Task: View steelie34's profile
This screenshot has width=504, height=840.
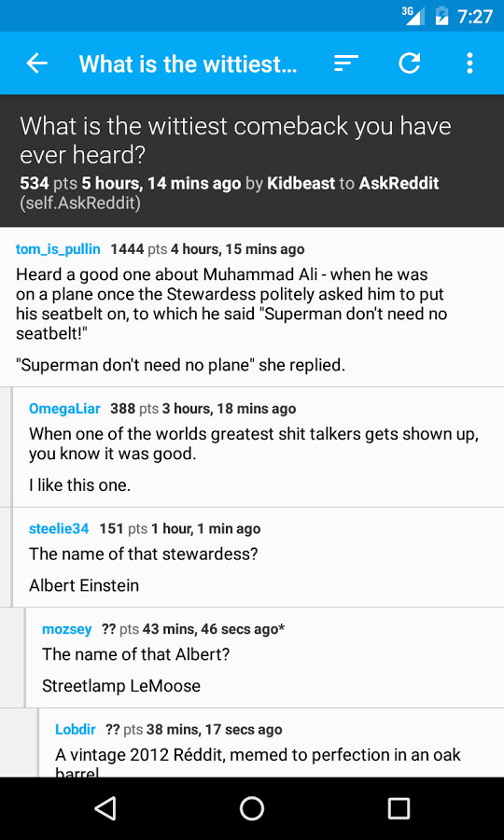Action: click(x=59, y=529)
